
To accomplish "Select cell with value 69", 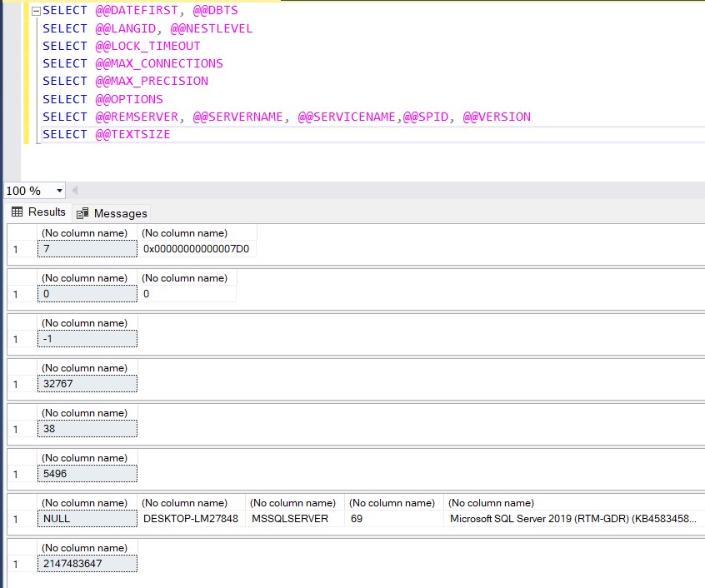I will tap(394, 518).
